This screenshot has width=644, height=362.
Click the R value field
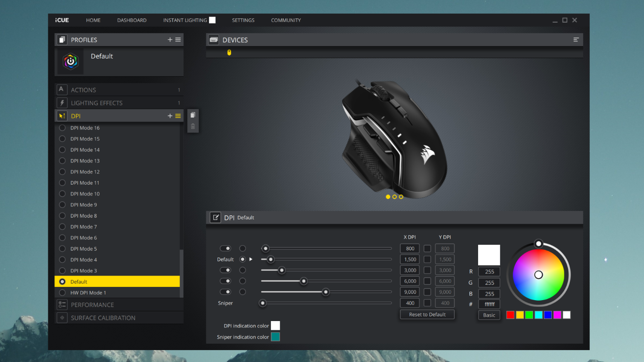489,272
